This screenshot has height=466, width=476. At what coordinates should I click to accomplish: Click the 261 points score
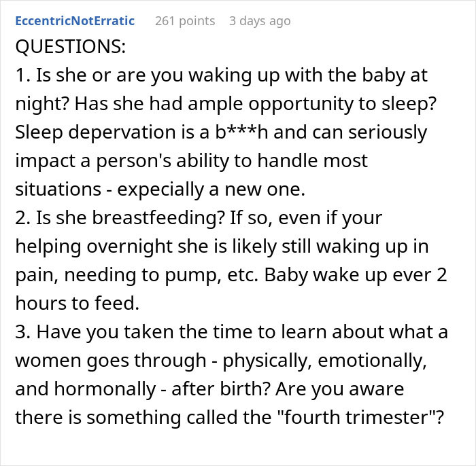pos(184,21)
